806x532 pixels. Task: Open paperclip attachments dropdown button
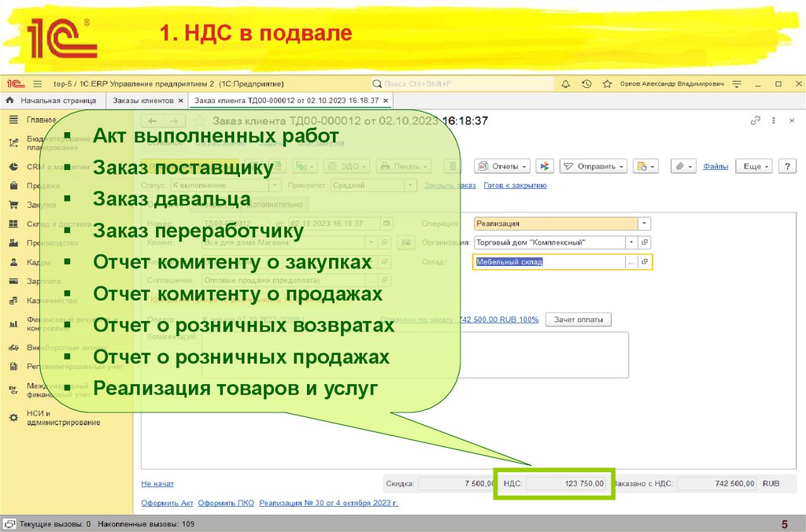[684, 166]
